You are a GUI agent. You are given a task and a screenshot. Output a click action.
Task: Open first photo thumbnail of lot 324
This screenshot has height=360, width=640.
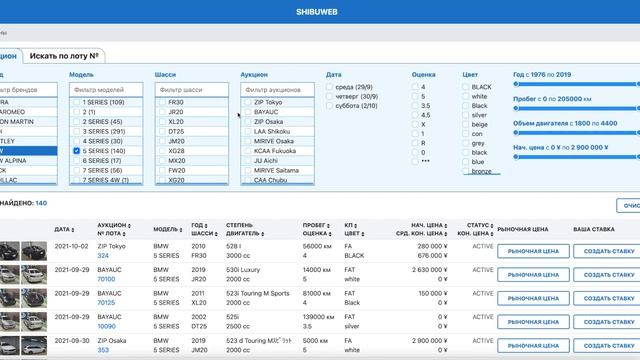point(9,251)
